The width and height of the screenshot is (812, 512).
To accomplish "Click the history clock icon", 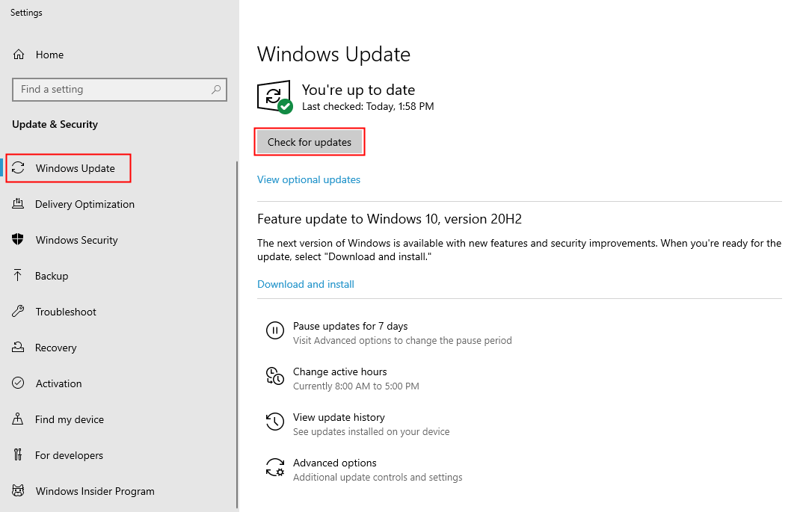I will 275,422.
